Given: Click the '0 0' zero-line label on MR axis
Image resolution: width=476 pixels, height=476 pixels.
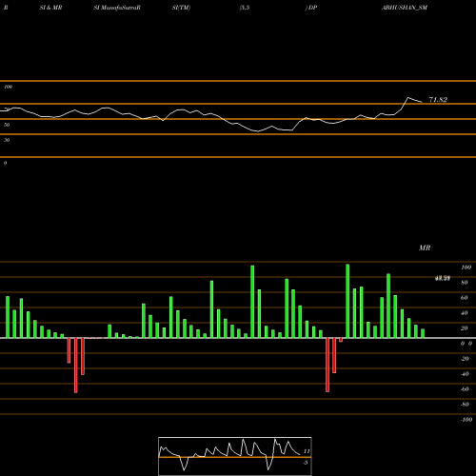Looking at the screenshot, I should tap(466, 344).
